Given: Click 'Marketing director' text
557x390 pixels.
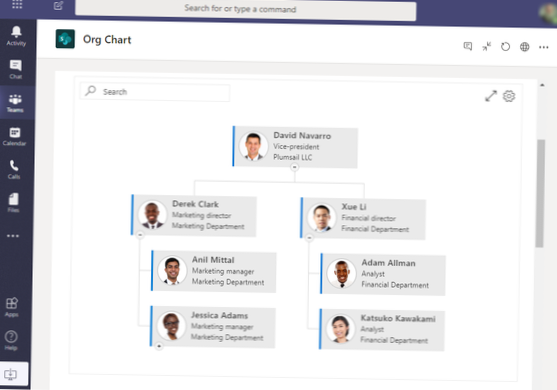Looking at the screenshot, I should [201, 215].
